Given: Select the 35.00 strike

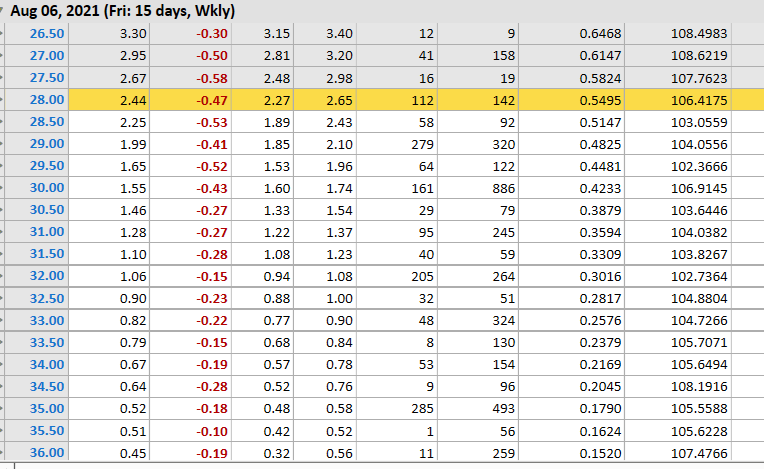Looking at the screenshot, I should [47, 408].
